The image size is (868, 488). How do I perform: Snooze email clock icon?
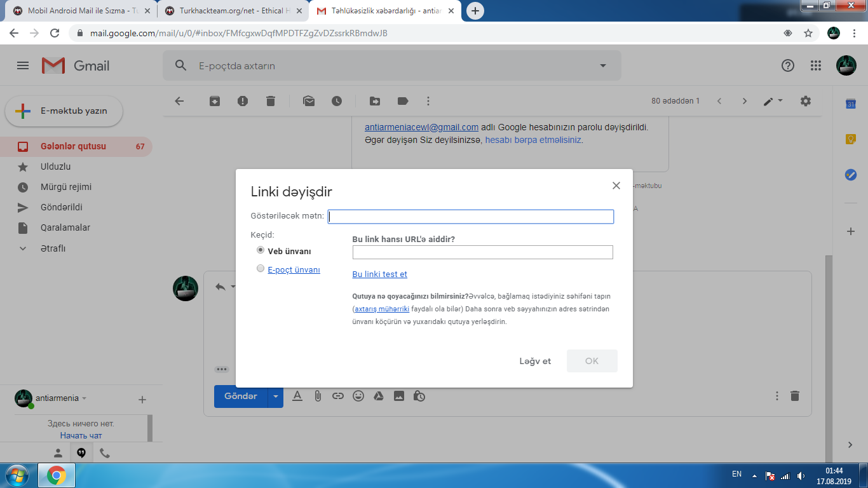tap(337, 101)
